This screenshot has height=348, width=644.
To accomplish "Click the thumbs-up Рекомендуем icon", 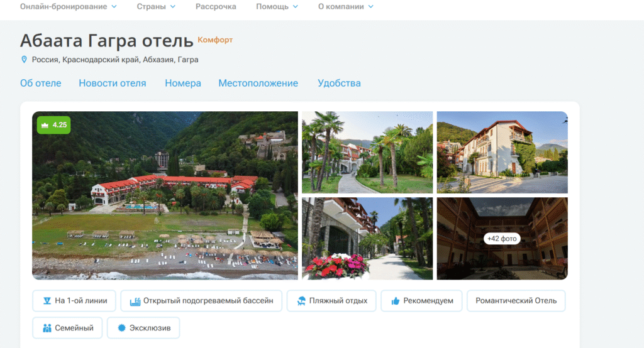I will (x=396, y=301).
